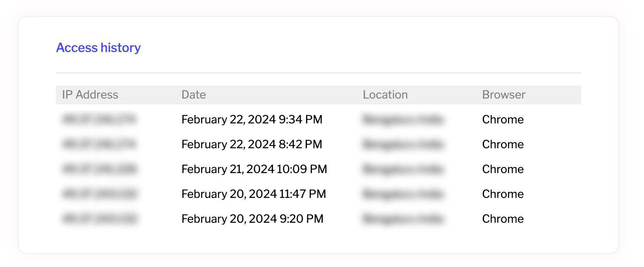Click blurred location in the 8:42 PM row
The image size is (644, 267).
(403, 144)
